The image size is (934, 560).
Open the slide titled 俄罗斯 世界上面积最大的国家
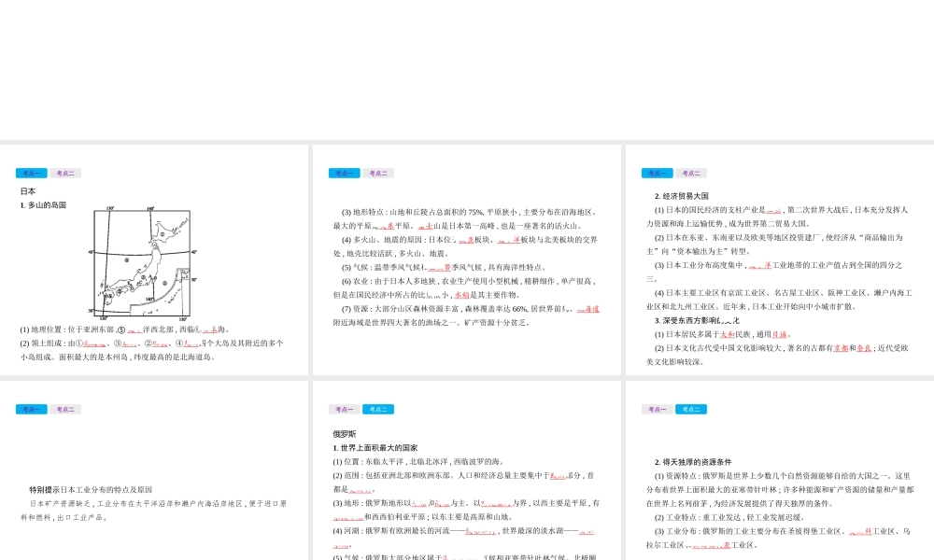click(x=466, y=470)
